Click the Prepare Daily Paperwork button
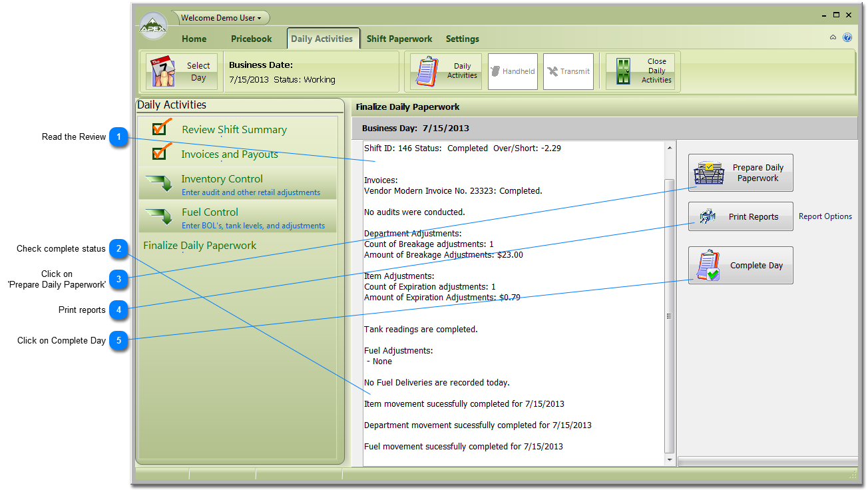 [x=740, y=173]
